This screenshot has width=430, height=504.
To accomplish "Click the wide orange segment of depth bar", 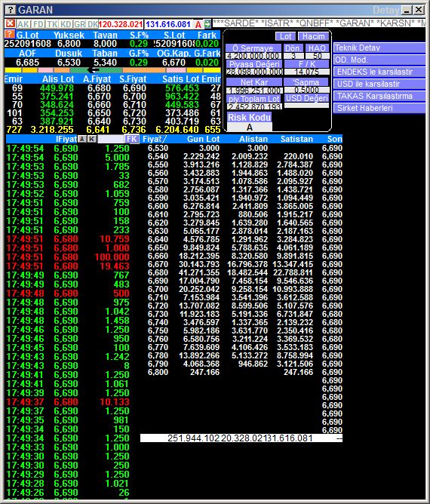I will [x=144, y=70].
